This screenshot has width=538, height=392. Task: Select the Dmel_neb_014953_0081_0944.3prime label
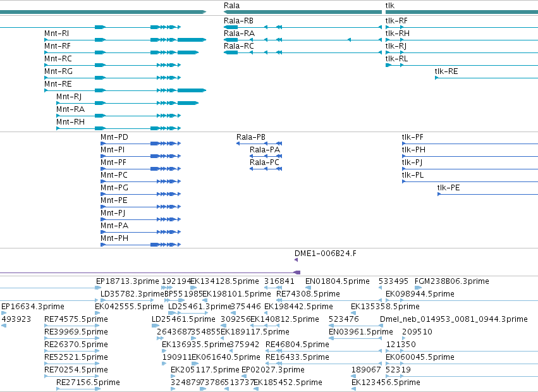click(453, 319)
